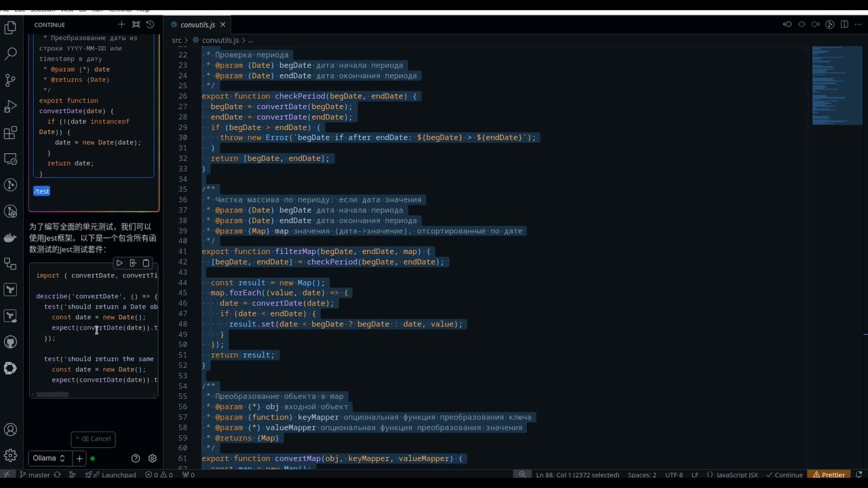Open the Search view in activity bar
The height and width of the screenshot is (488, 868).
tap(10, 54)
